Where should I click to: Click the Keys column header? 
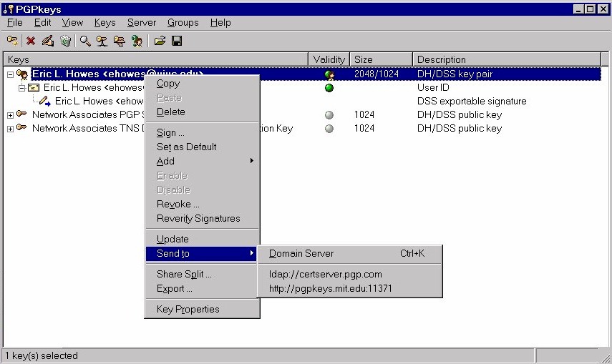(156, 59)
